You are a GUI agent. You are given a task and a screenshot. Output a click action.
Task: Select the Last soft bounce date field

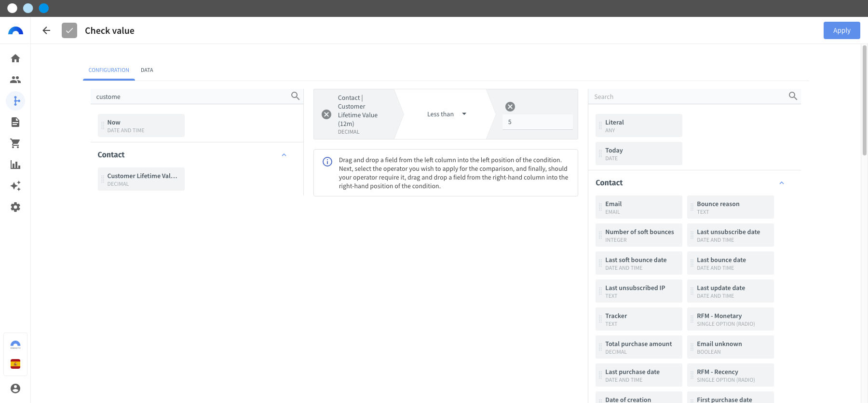click(x=639, y=263)
